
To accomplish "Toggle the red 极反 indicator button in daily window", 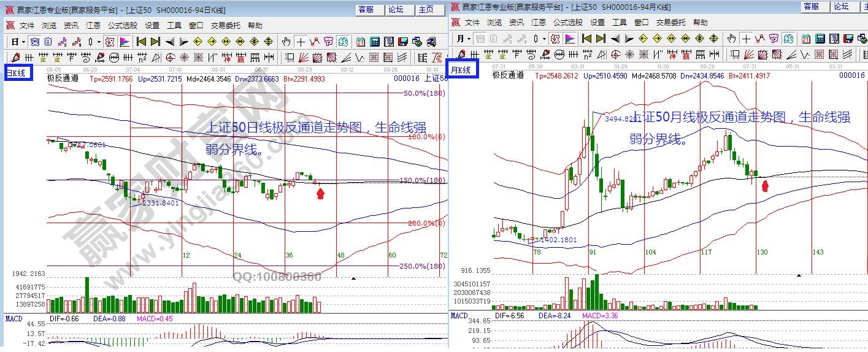I will pyautogui.click(x=109, y=42).
